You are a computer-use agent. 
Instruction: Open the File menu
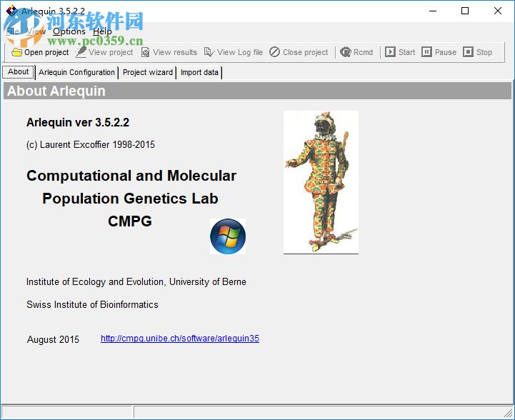click(12, 31)
